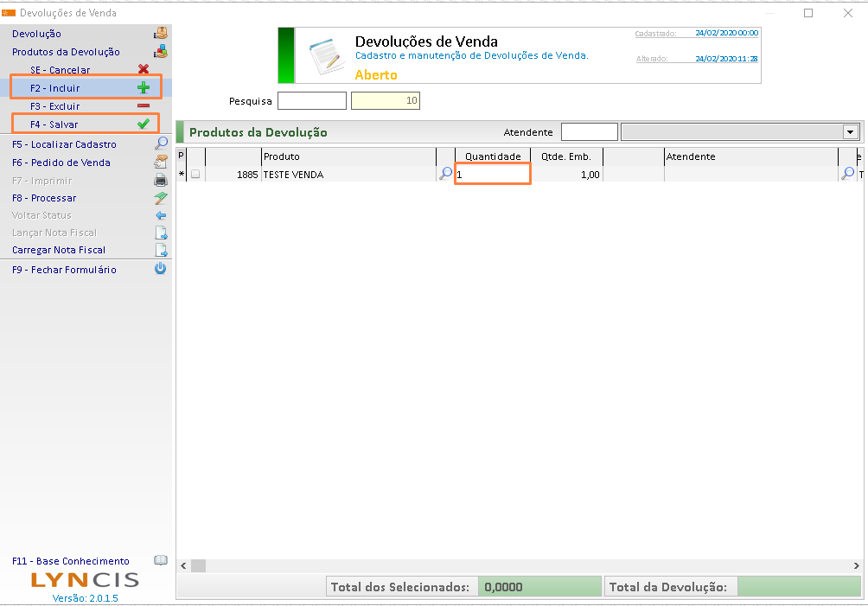868x606 pixels.
Task: Open the Devolução menu item
Action: (x=36, y=34)
